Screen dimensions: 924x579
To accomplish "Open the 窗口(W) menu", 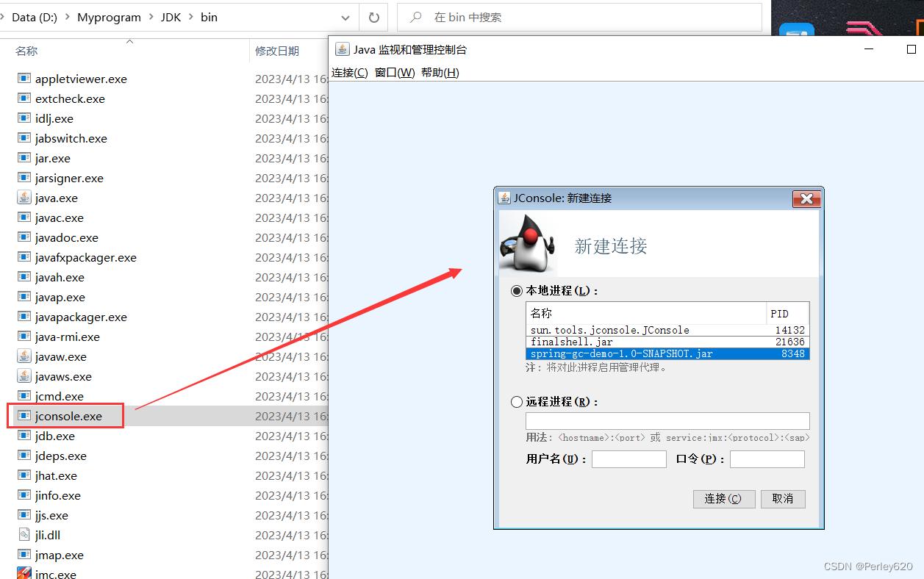I will coord(395,72).
